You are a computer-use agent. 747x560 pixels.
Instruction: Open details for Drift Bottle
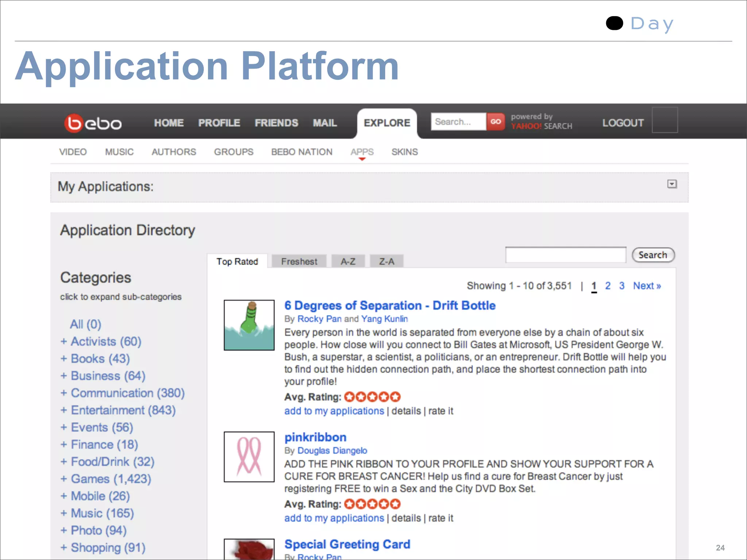tap(406, 411)
